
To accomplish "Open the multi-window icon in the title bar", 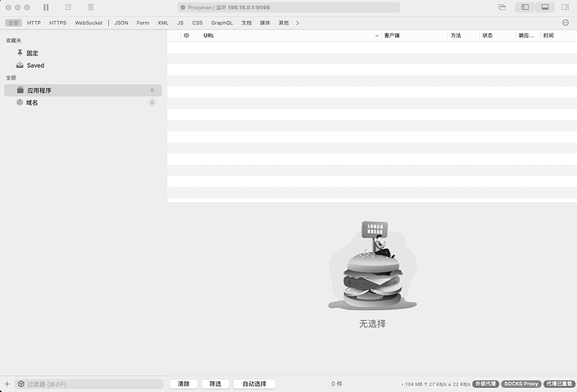I will coord(502,8).
